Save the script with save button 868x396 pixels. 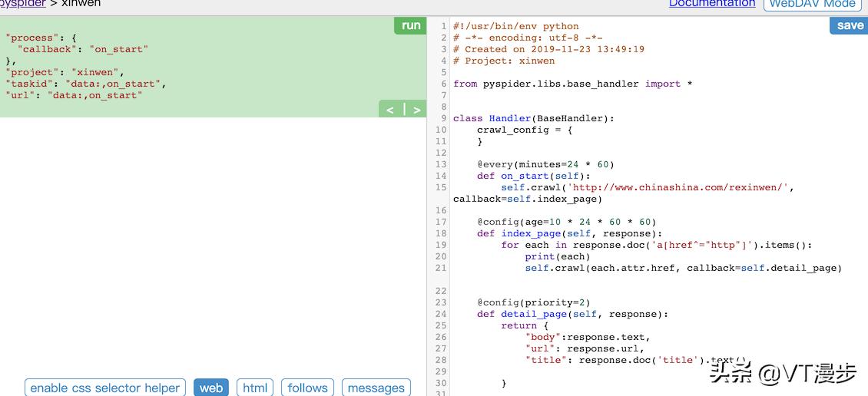[849, 25]
